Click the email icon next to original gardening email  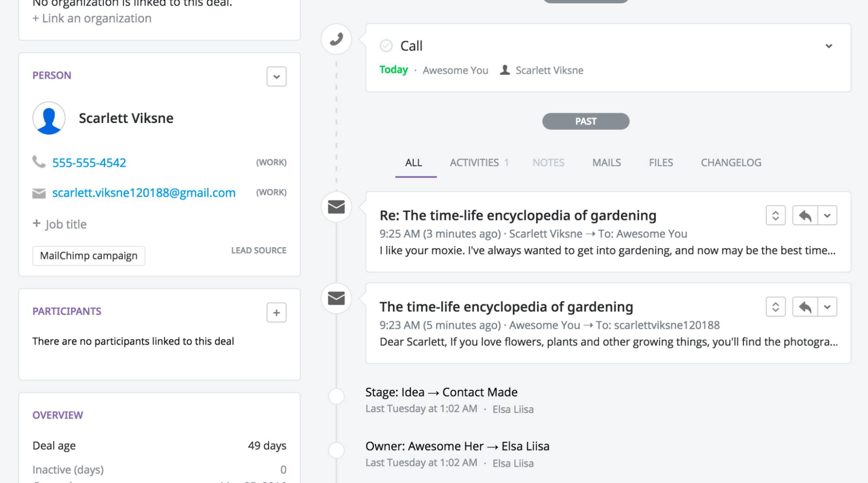pos(337,298)
